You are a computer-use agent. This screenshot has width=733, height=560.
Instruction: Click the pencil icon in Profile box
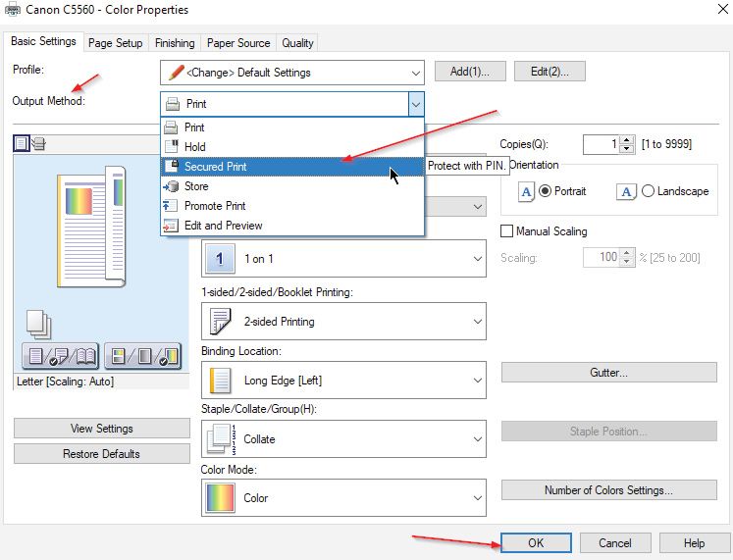point(176,73)
